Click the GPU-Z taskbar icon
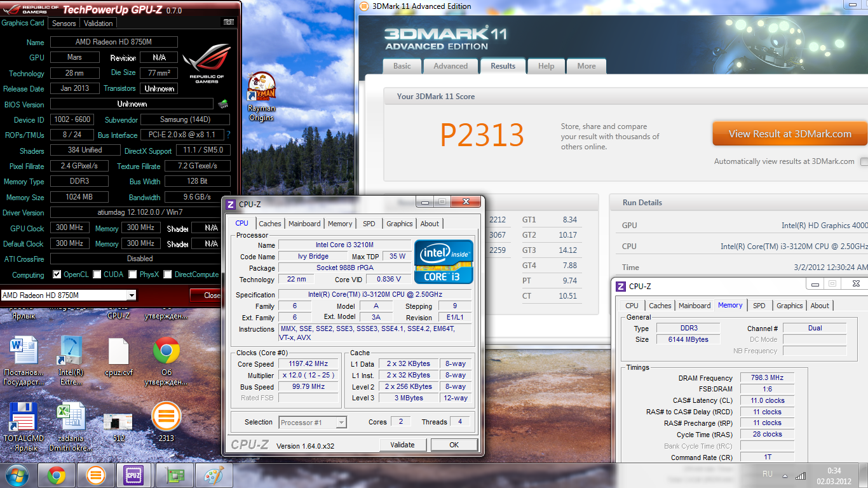This screenshot has height=488, width=868. 175,475
